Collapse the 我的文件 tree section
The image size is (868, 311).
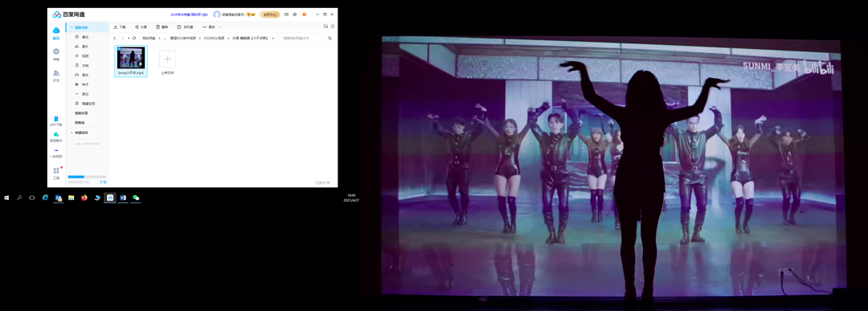coord(71,27)
